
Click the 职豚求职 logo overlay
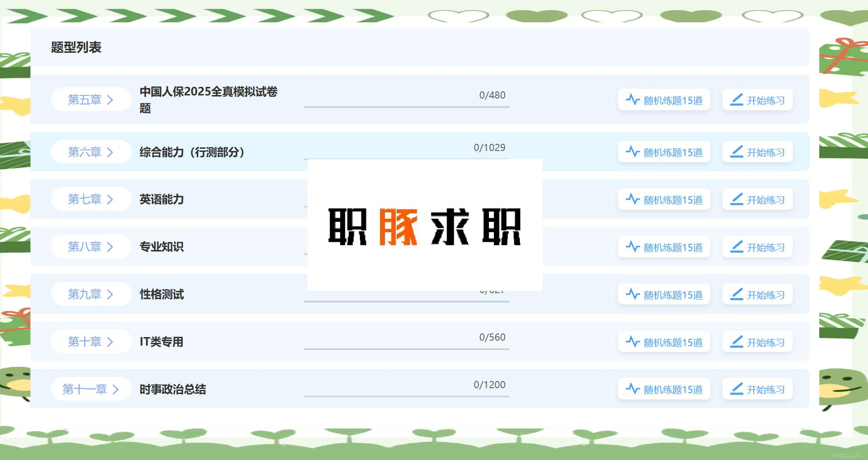(424, 225)
